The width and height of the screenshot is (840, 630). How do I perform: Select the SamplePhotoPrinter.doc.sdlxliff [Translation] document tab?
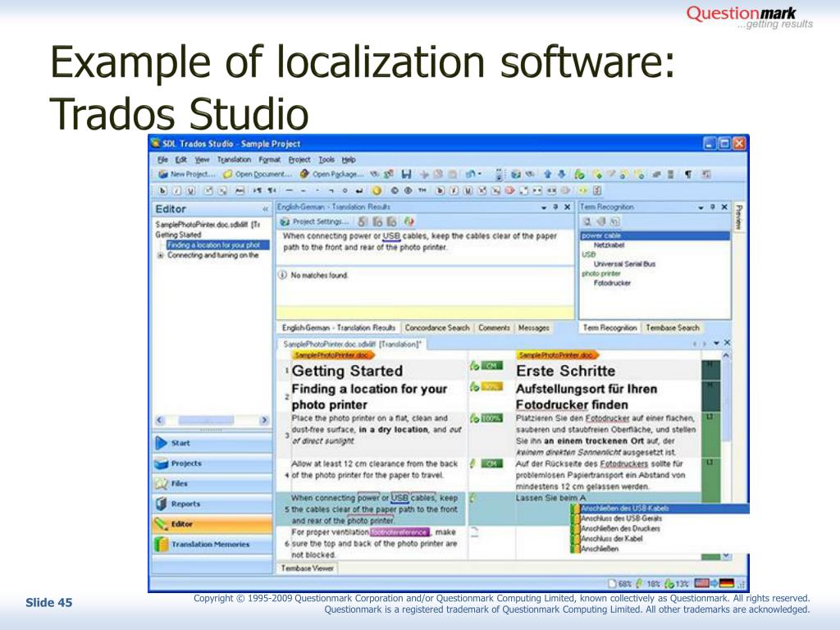(352, 345)
